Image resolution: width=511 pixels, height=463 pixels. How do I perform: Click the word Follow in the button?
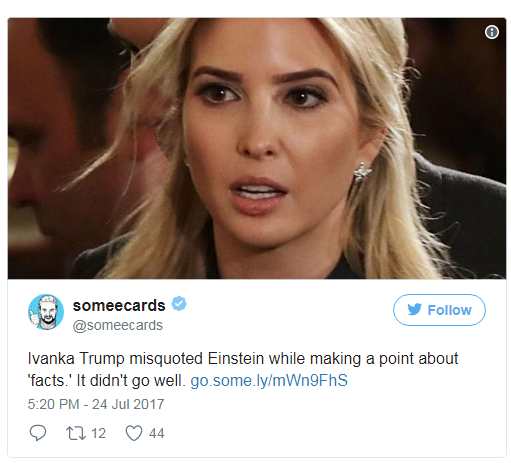click(x=449, y=310)
